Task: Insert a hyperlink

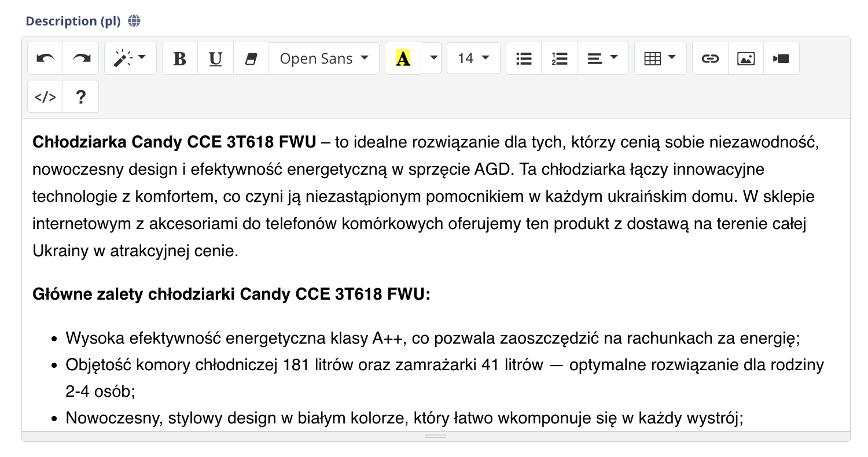Action: (709, 58)
